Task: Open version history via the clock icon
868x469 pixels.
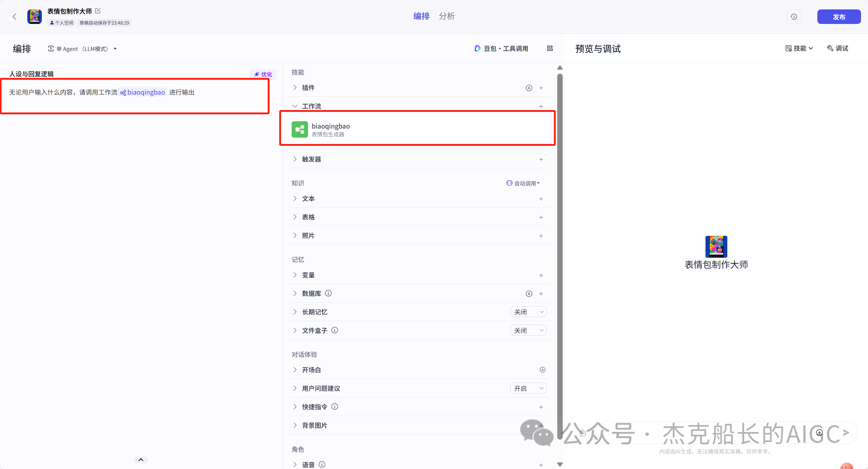Action: (x=794, y=16)
